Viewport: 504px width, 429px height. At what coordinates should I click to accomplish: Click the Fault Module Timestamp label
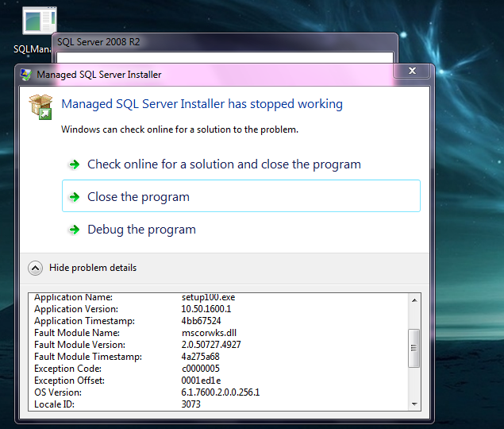tap(88, 357)
